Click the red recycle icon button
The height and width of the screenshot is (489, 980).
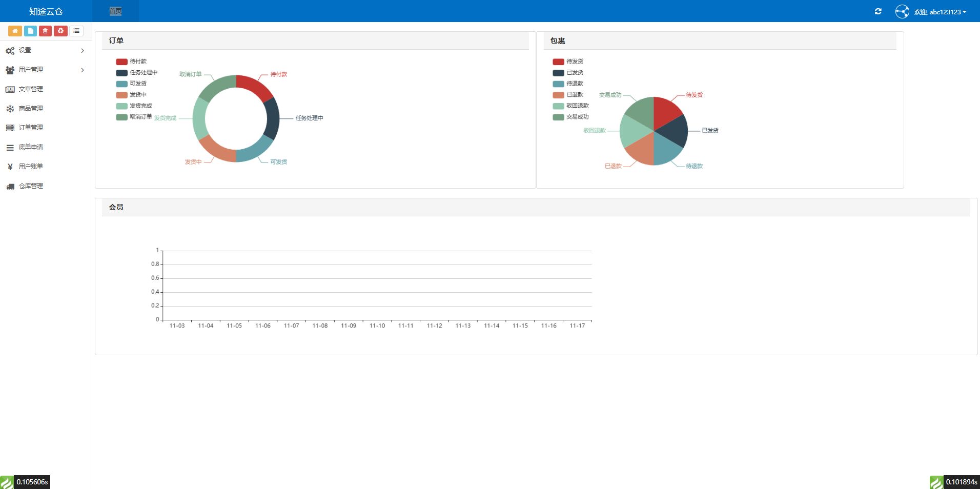60,31
